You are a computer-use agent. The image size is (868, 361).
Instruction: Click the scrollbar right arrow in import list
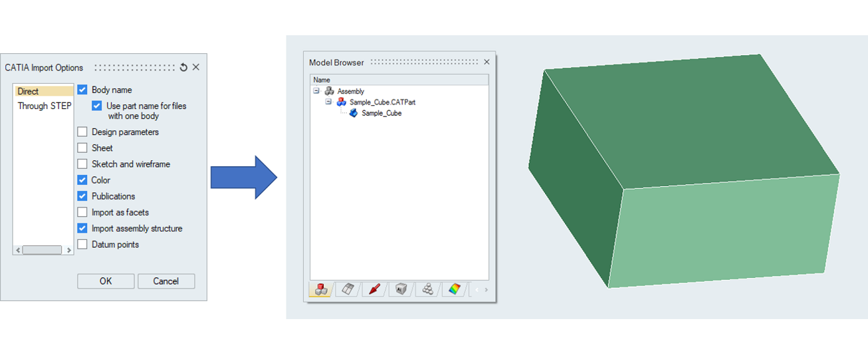[69, 250]
